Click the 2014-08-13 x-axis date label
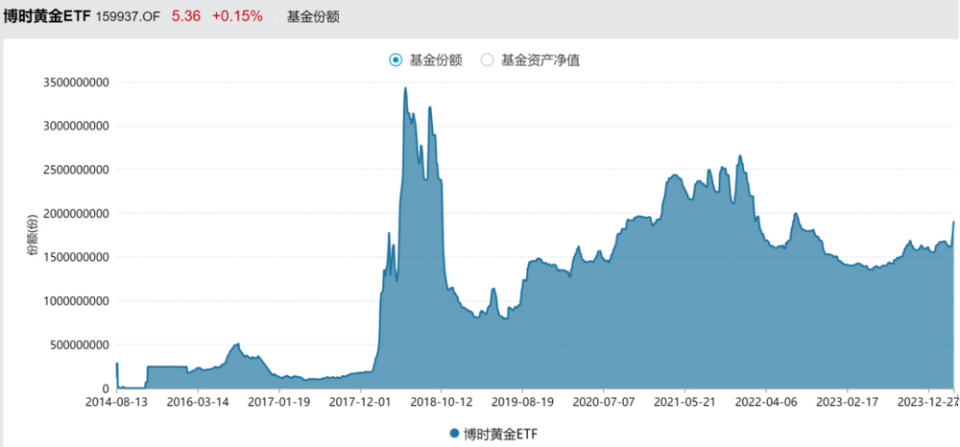Viewport: 960px width, 447px height. pyautogui.click(x=117, y=404)
